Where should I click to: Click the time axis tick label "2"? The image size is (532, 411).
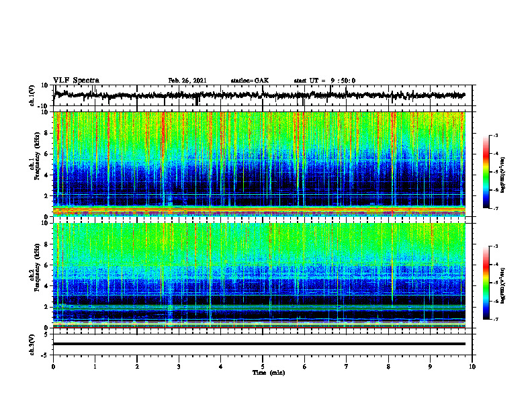tap(137, 367)
